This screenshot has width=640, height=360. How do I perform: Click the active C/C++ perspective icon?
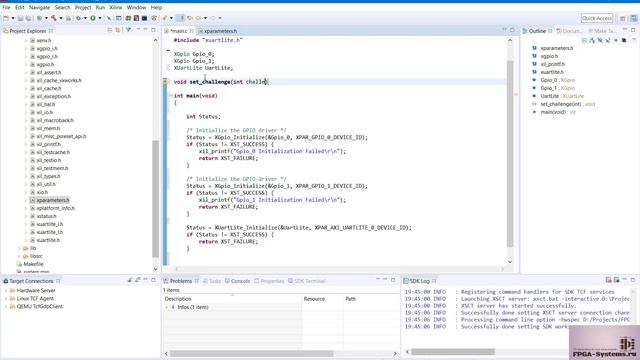pyautogui.click(x=633, y=18)
